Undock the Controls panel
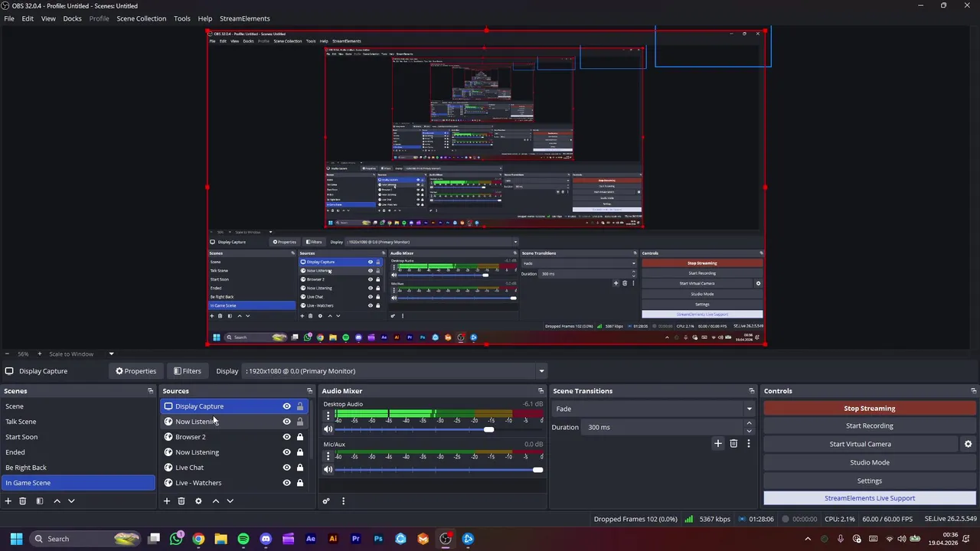 972,391
